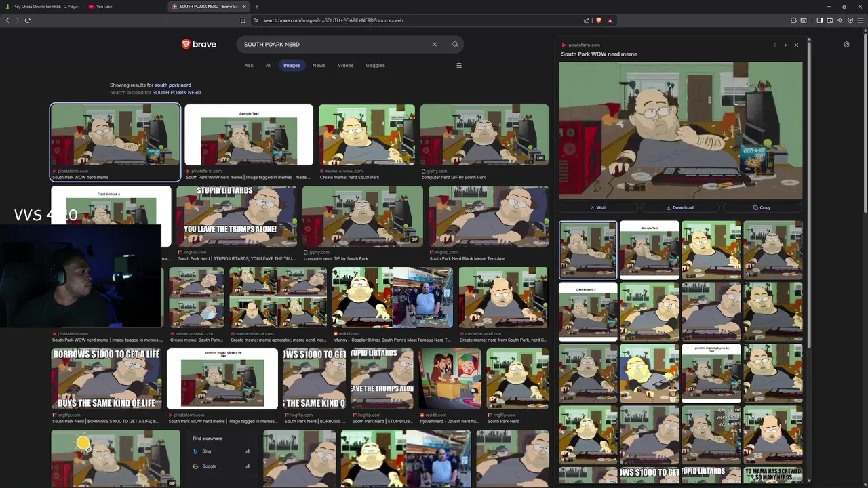The width and height of the screenshot is (868, 488).
Task: Click the address bar URL
Action: [333, 20]
